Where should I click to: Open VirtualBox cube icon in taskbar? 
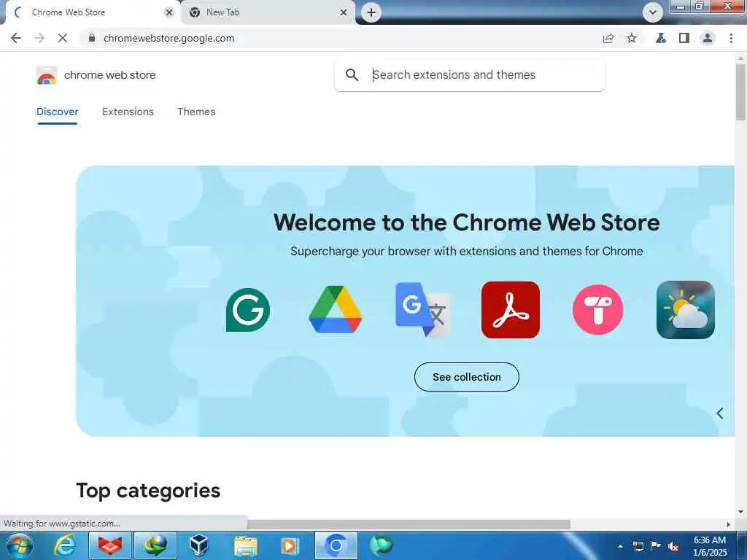tap(198, 545)
